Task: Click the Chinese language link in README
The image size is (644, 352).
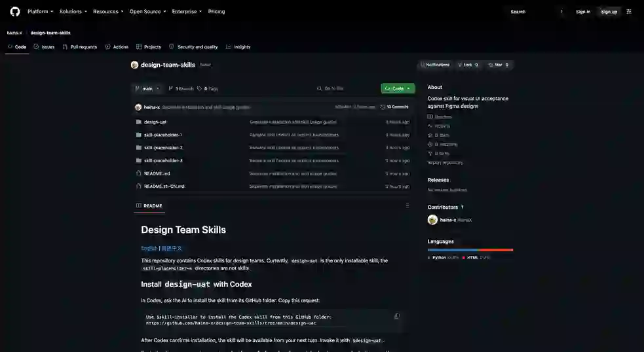Action: click(171, 248)
